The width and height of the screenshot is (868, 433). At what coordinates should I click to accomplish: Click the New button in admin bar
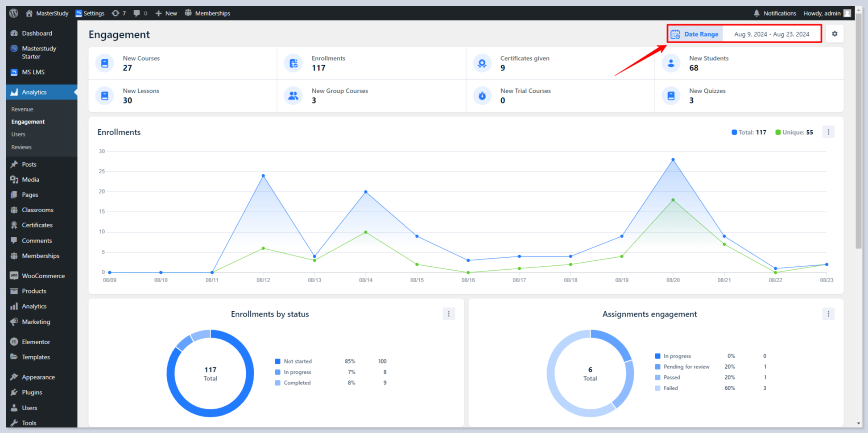point(166,13)
